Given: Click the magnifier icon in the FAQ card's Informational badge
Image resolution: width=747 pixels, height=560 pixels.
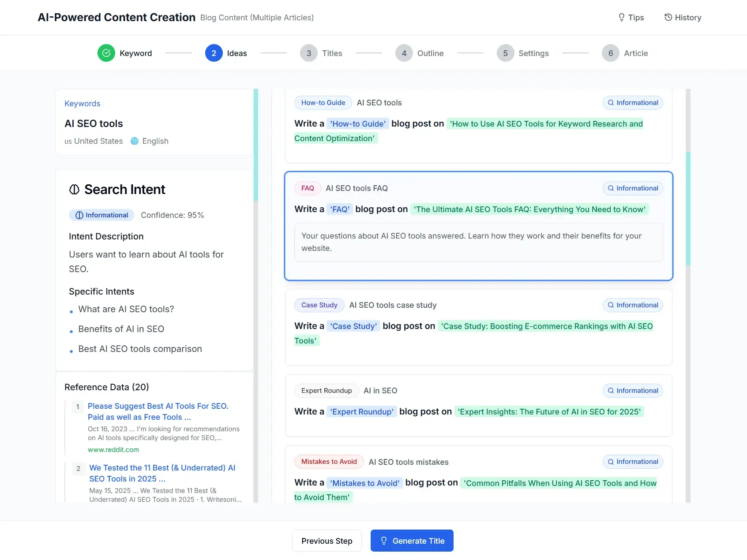Looking at the screenshot, I should pos(610,188).
